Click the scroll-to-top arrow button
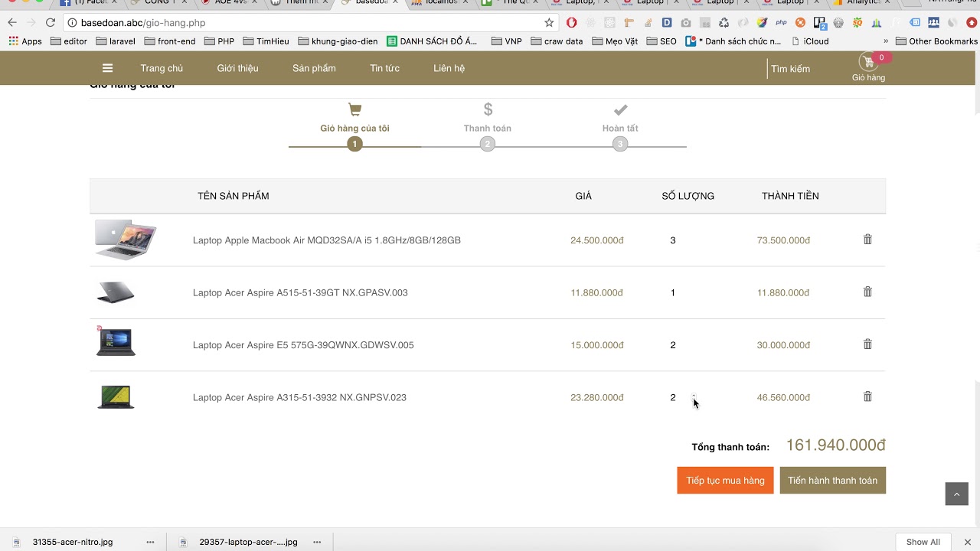Viewport: 980px width, 551px height. [x=956, y=494]
